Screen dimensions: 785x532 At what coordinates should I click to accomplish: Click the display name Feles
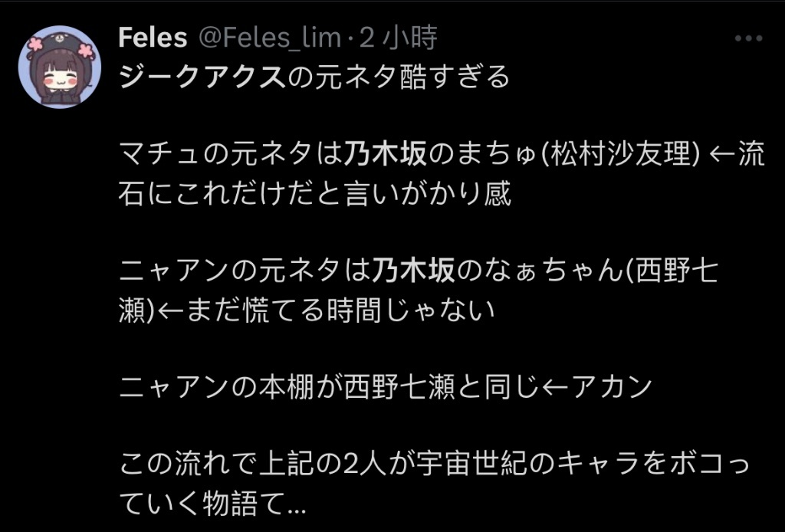(x=153, y=38)
